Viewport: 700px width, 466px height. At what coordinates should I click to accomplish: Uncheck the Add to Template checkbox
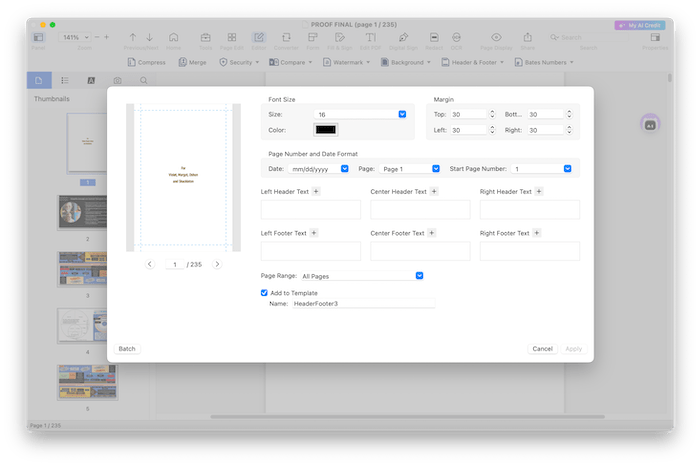tap(264, 293)
